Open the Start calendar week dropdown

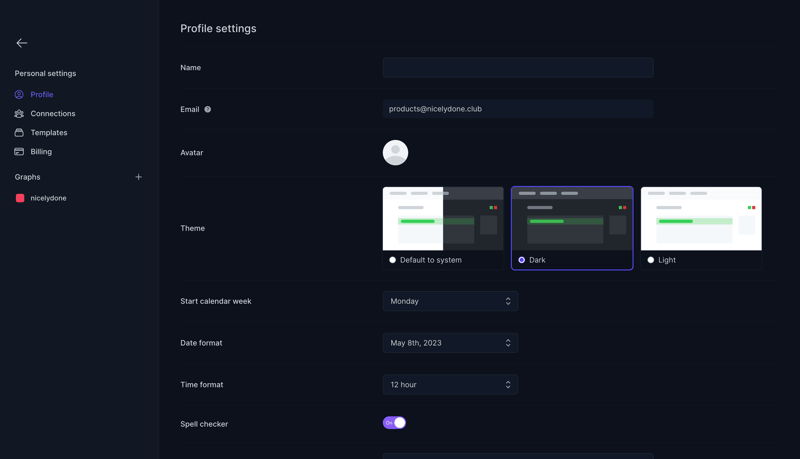click(450, 301)
